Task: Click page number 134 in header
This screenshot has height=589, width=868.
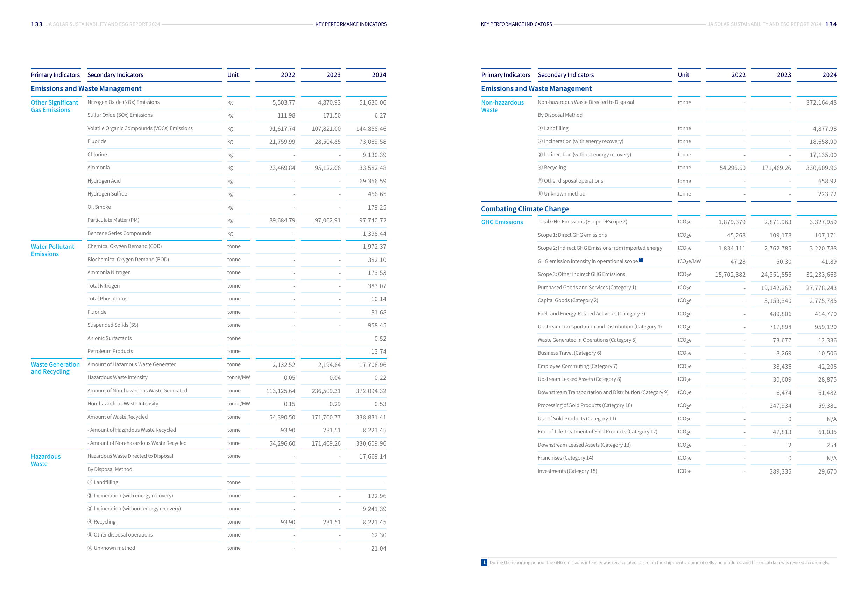Action: [831, 24]
